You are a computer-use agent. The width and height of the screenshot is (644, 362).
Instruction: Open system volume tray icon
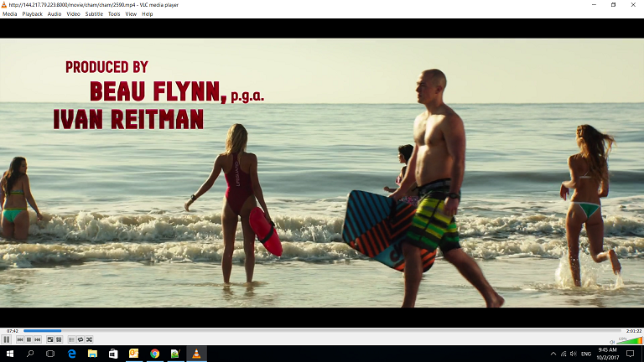(x=574, y=354)
